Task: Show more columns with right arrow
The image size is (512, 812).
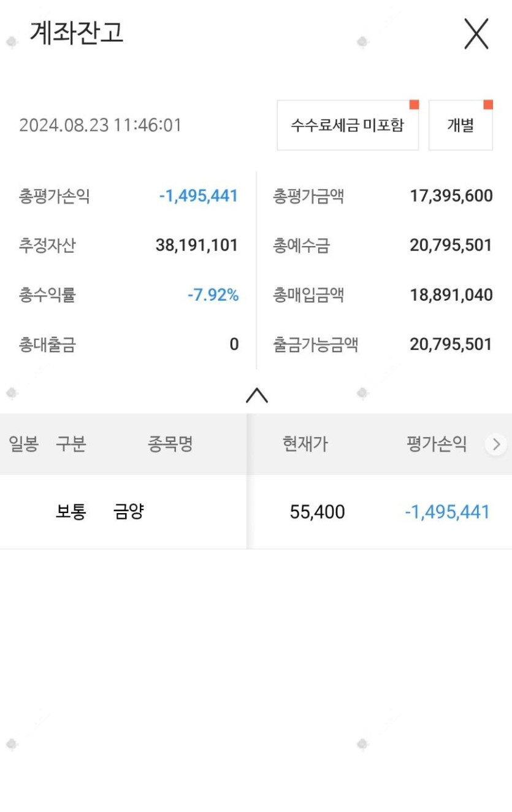Action: click(496, 444)
